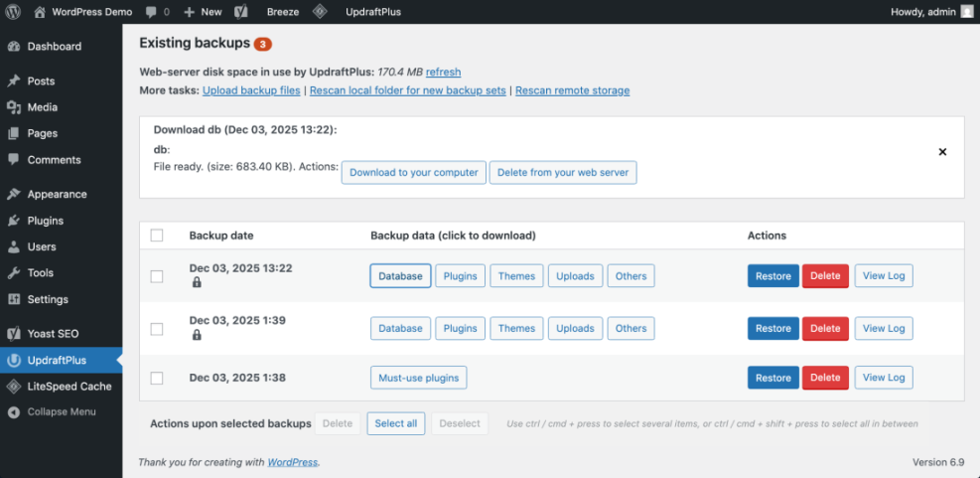Viewport: 980px width, 478px height.
Task: Click the Yoast SEO sidebar icon
Action: [x=14, y=334]
